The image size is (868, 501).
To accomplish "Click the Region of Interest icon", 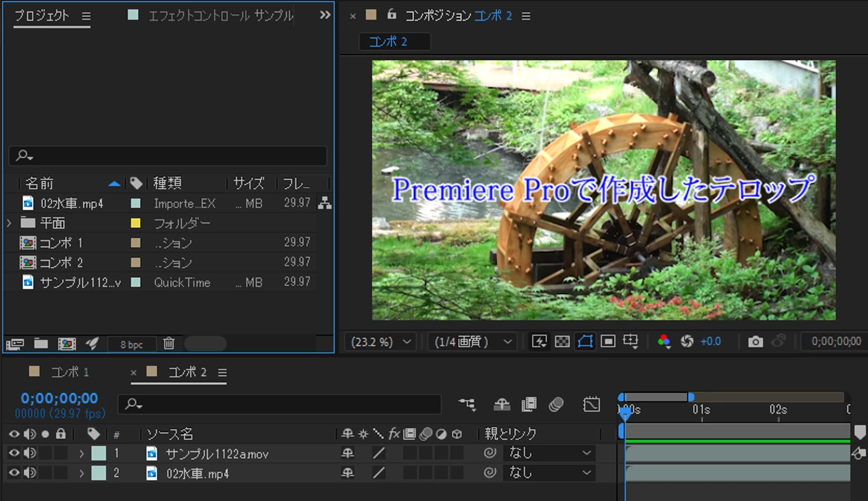I will 608,341.
